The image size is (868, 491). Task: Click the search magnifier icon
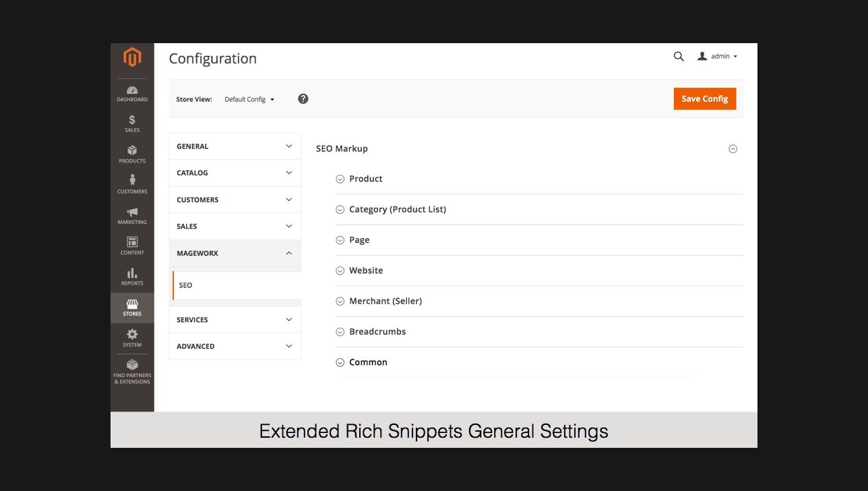tap(679, 57)
